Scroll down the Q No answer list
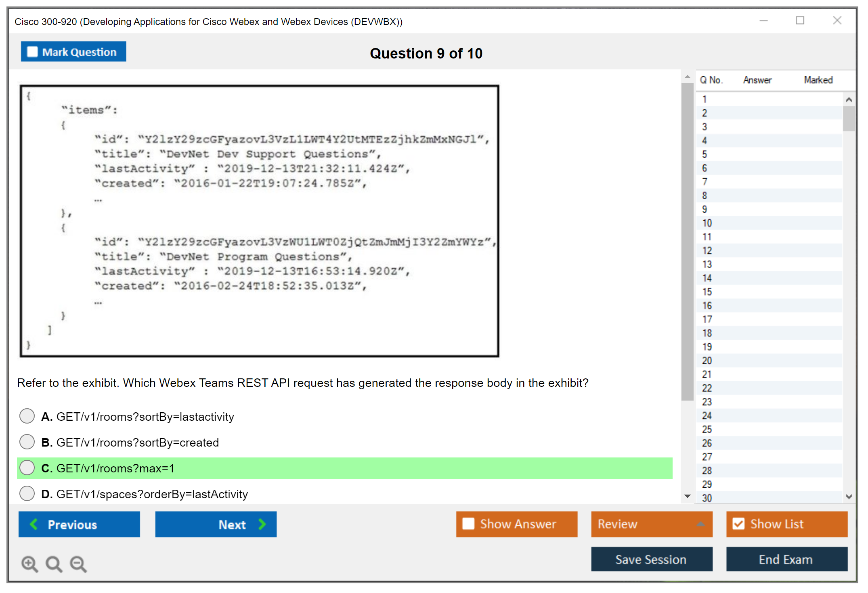868x593 pixels. 846,497
